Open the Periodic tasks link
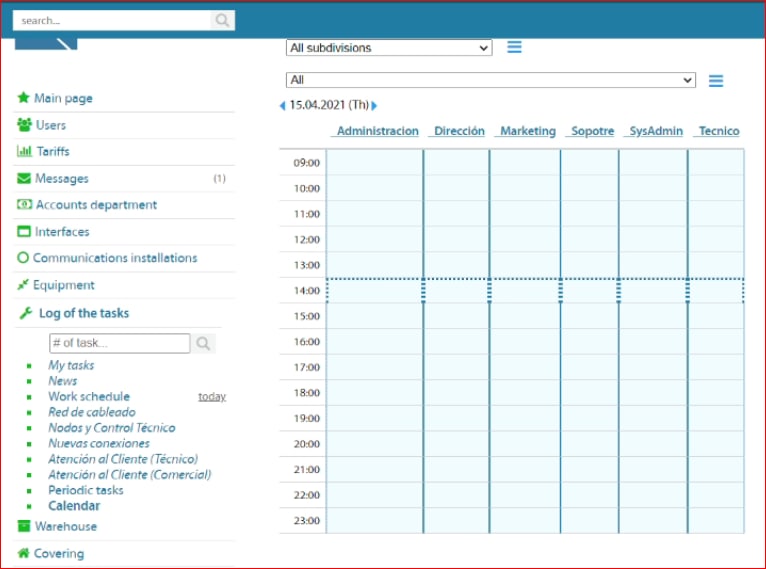 coord(85,490)
